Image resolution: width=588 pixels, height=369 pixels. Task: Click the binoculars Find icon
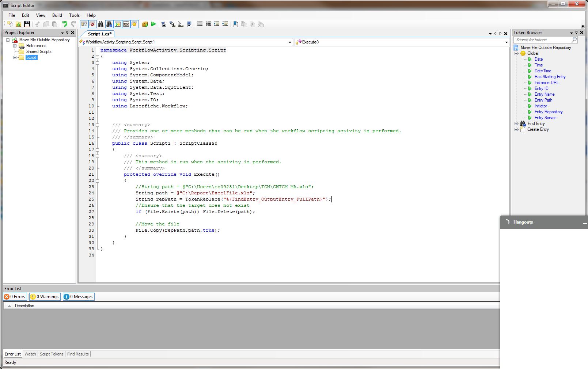pyautogui.click(x=100, y=24)
